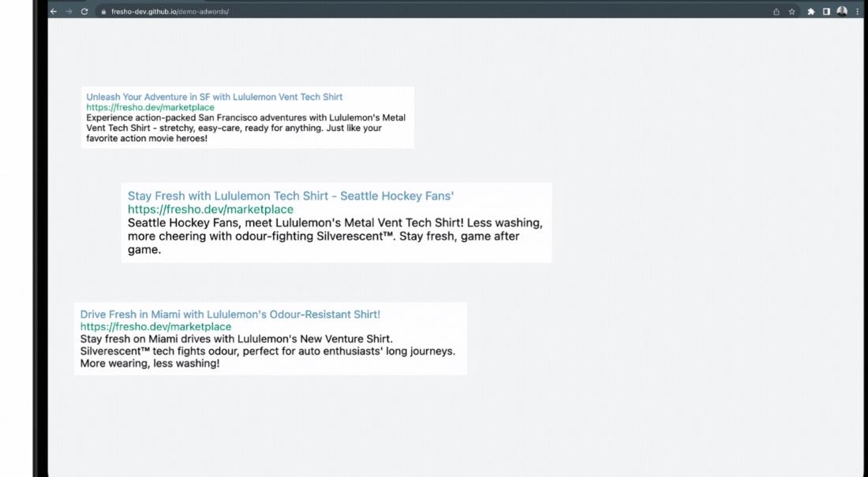868x477 pixels.
Task: Toggle the browser side panel
Action: tap(826, 12)
